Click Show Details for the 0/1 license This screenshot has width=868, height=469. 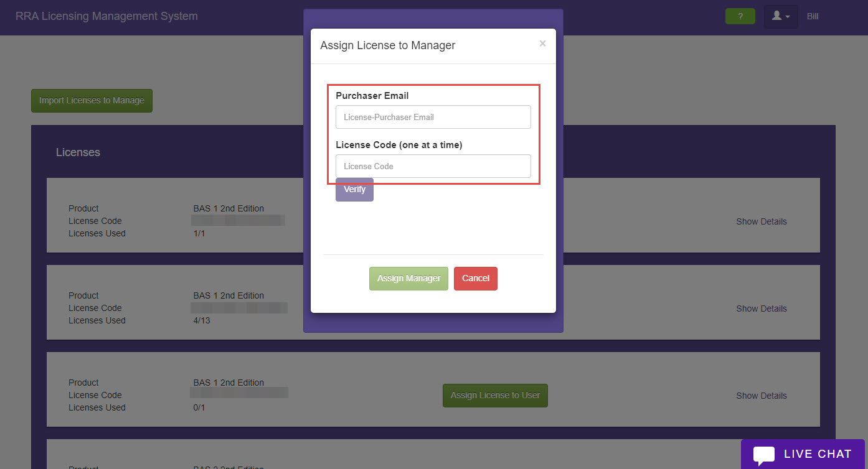click(x=761, y=396)
